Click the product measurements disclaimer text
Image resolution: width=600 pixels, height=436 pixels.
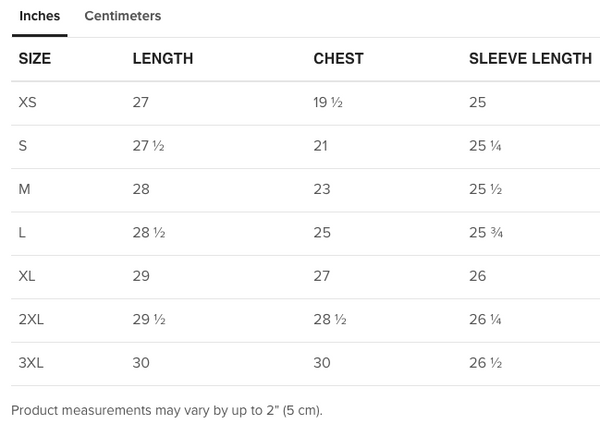coord(167,410)
